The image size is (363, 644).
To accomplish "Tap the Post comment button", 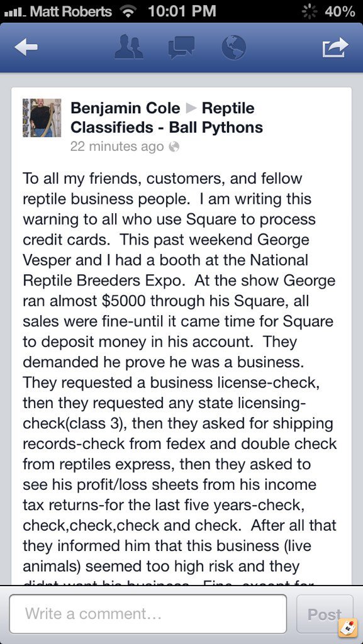I will point(325,614).
